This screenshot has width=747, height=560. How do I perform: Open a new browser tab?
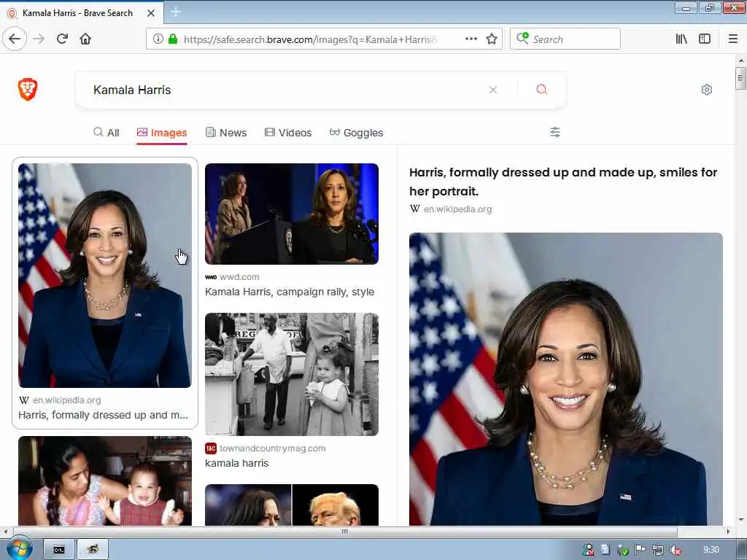[x=176, y=12]
